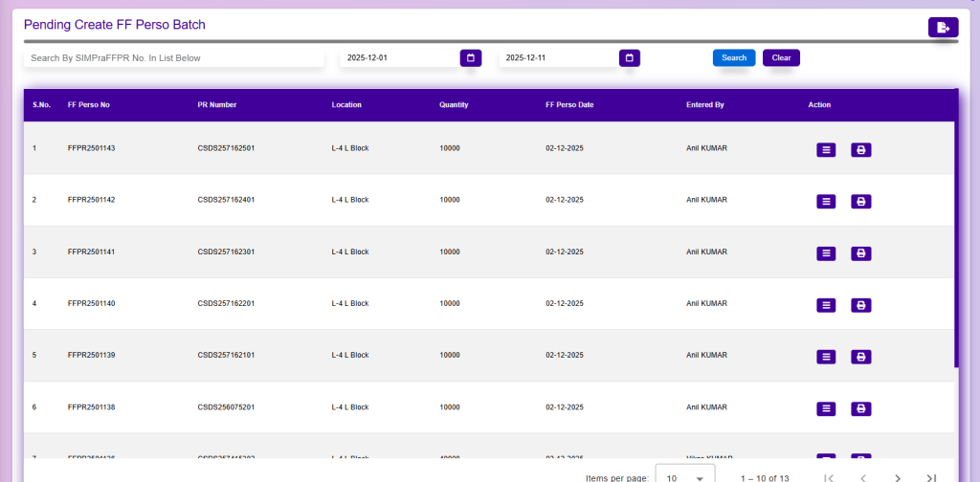Expand the Items per page dropdown
The width and height of the screenshot is (980, 482).
click(685, 476)
